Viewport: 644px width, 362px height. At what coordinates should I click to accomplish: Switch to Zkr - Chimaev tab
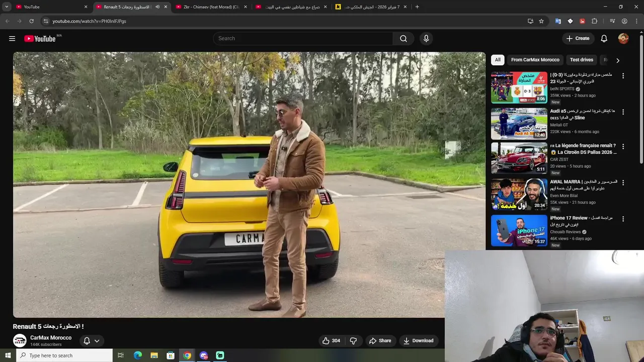click(210, 7)
